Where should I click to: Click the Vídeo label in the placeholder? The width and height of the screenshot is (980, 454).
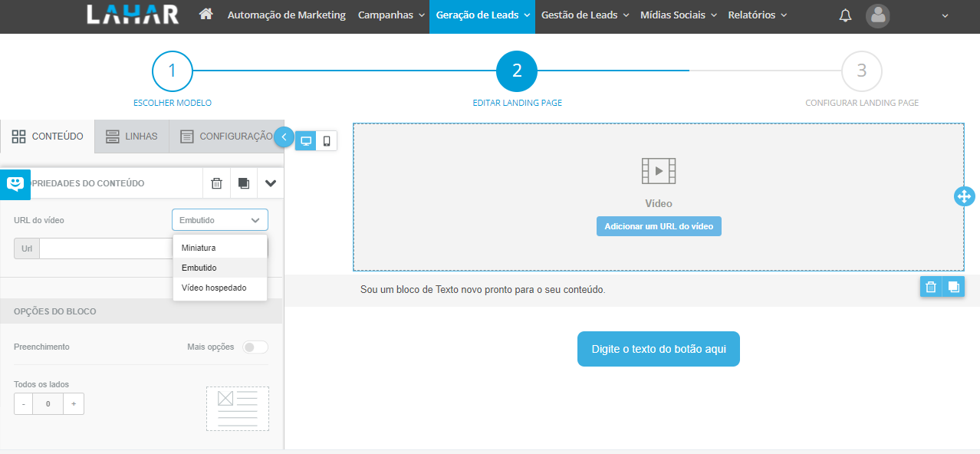[659, 204]
